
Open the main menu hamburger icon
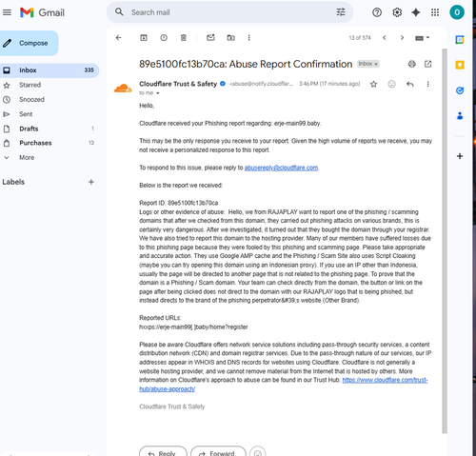7,12
